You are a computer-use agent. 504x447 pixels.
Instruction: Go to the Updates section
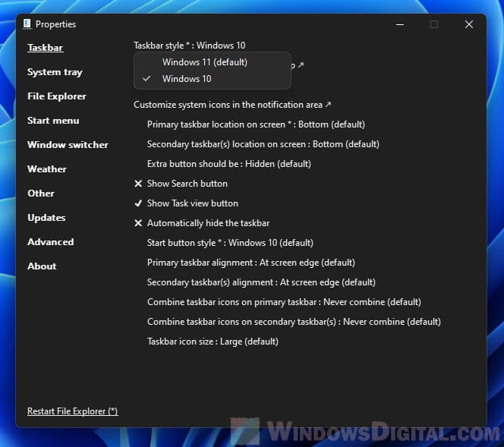coord(46,218)
